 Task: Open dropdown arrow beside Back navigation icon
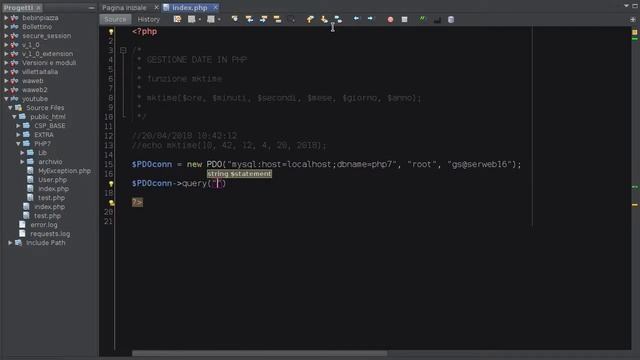(200, 20)
